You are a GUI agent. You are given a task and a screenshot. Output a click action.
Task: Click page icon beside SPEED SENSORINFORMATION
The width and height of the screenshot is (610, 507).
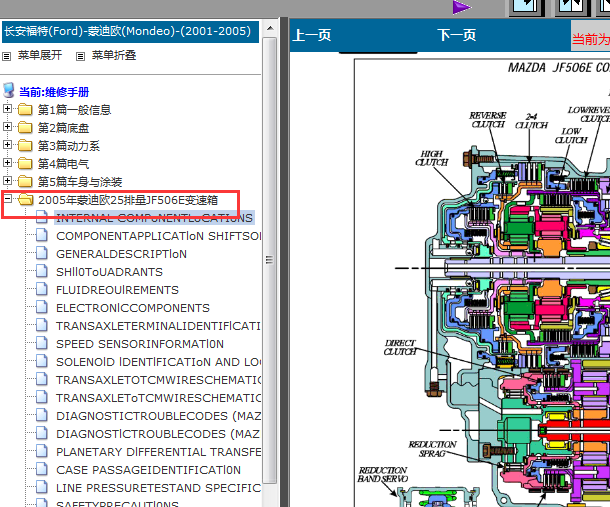[42, 343]
